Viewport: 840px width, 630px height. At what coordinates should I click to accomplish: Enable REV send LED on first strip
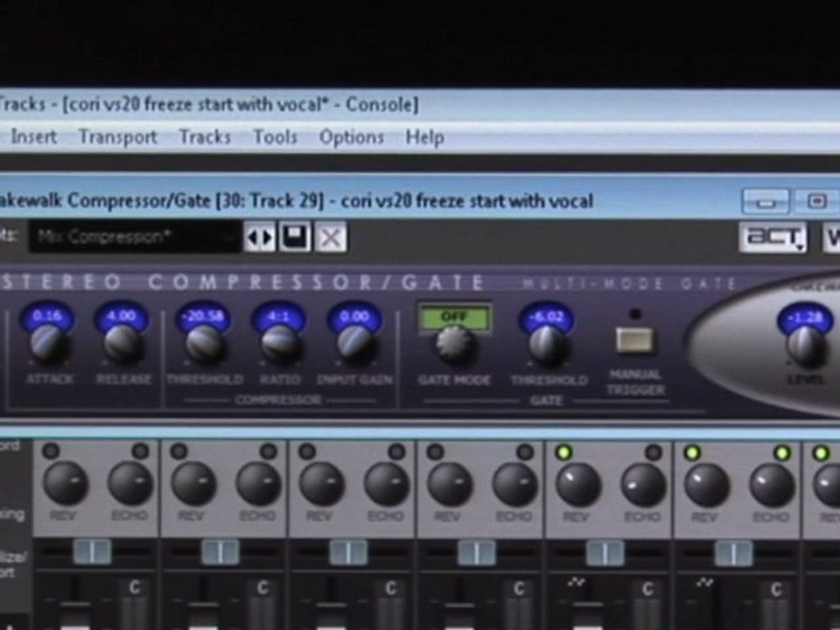[51, 451]
